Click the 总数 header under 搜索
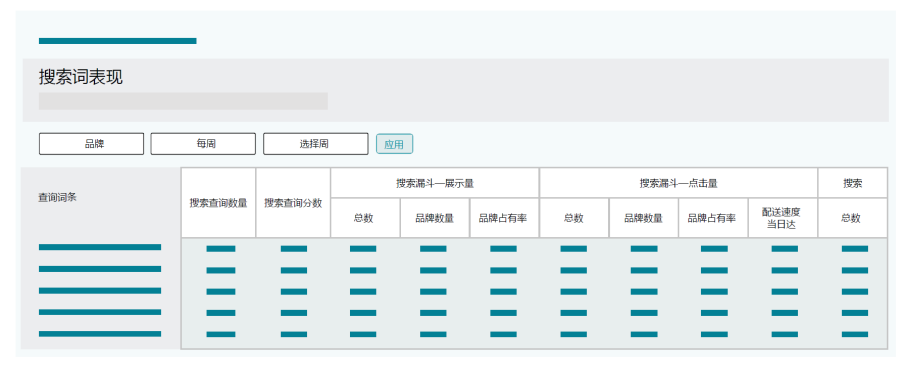Screen dimensions: 906x369 click(x=853, y=218)
